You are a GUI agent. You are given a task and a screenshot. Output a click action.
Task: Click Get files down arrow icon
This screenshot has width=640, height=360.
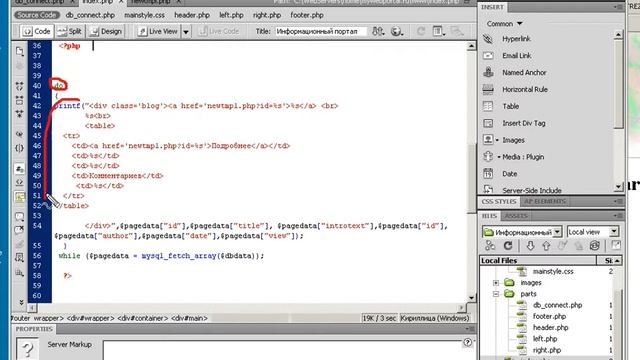[x=530, y=246]
